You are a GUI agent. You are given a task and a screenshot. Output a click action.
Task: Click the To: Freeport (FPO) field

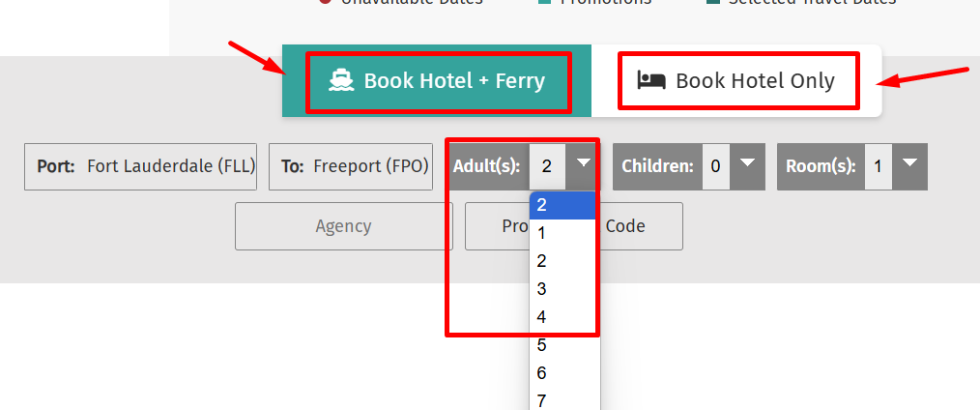click(x=351, y=166)
